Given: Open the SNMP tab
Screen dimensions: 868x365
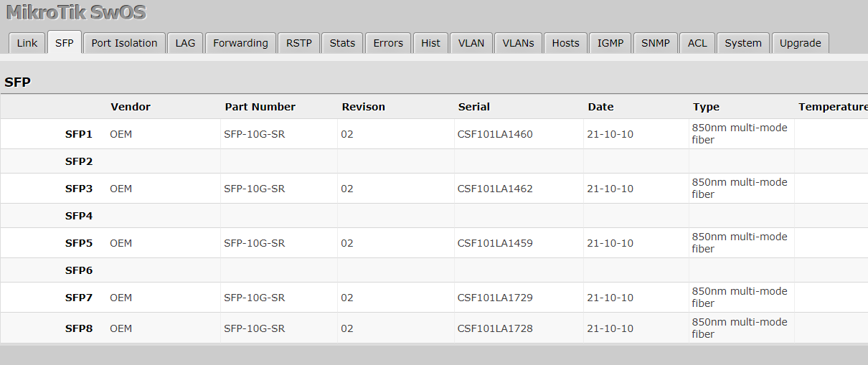Looking at the screenshot, I should tap(655, 43).
